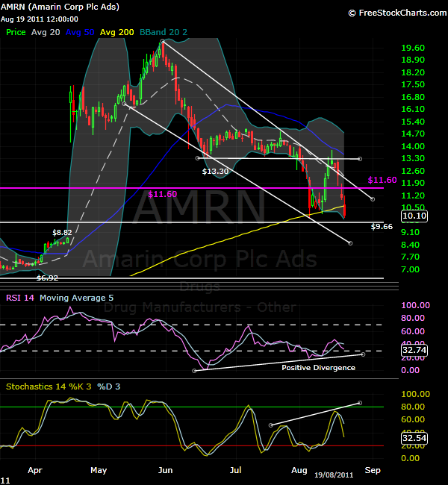Click the Apr month label
The width and height of the screenshot is (448, 485).
point(35,471)
